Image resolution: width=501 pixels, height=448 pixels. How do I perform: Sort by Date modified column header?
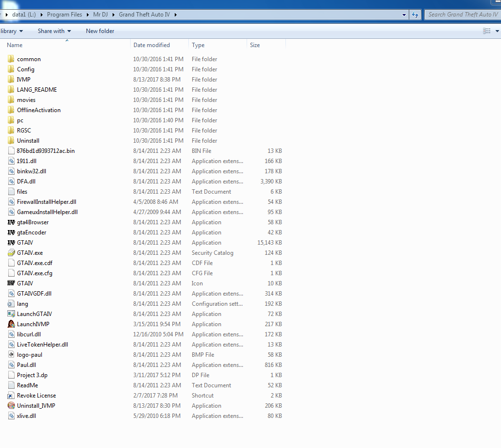pos(151,45)
